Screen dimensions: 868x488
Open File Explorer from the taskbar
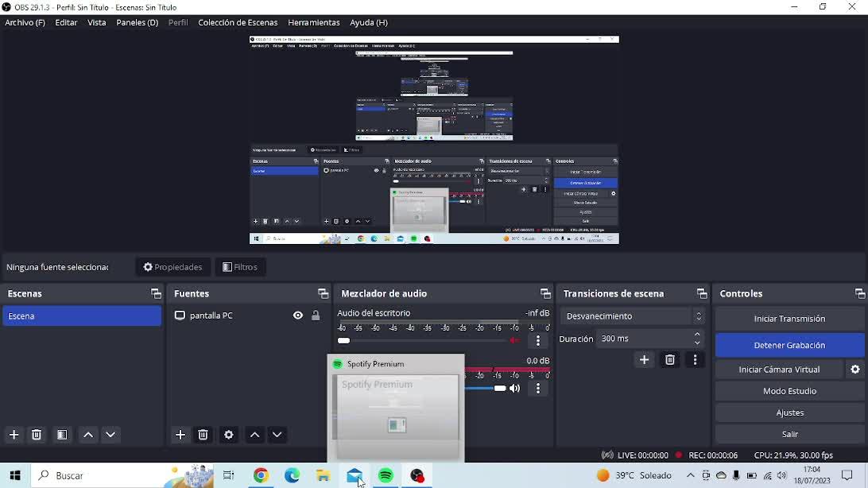coord(324,476)
